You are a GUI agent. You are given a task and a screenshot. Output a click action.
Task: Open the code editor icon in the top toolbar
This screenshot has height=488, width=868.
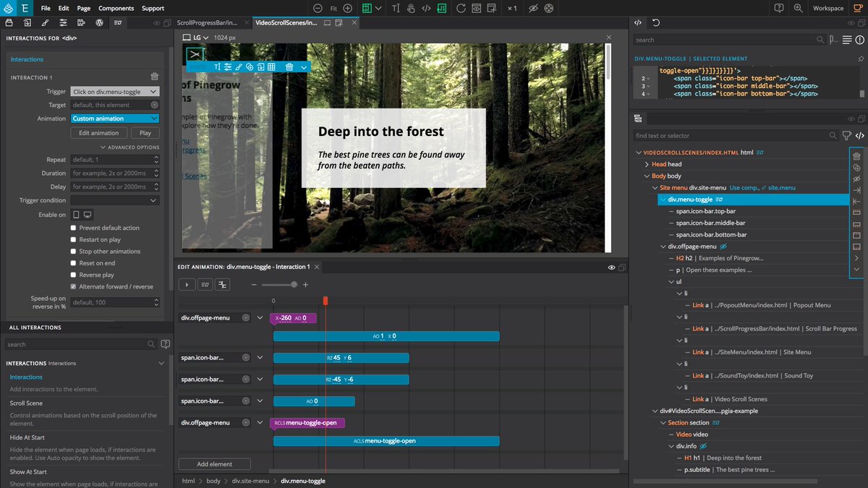(x=426, y=8)
